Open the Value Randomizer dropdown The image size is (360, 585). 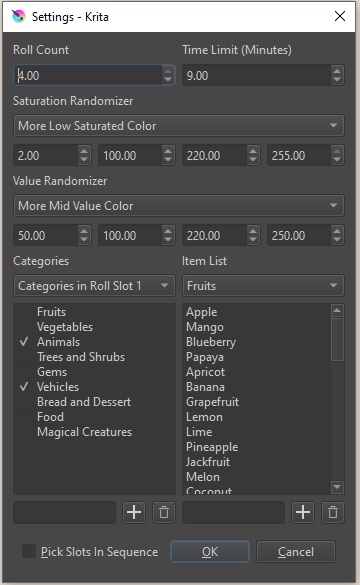pyautogui.click(x=179, y=206)
